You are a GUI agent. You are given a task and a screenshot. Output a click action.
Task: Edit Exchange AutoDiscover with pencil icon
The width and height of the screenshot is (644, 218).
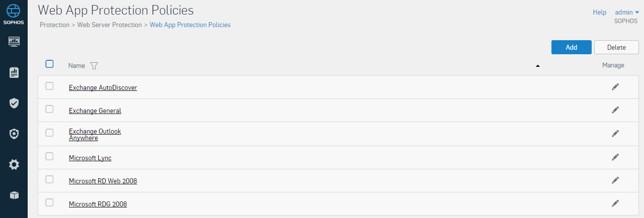615,87
